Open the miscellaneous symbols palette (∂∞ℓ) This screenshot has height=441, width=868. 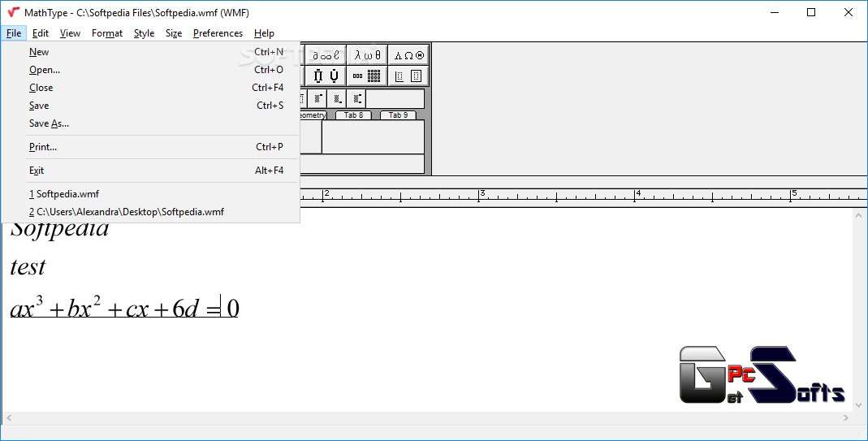pyautogui.click(x=326, y=55)
